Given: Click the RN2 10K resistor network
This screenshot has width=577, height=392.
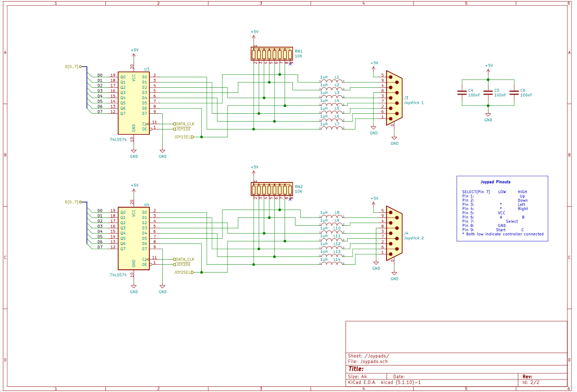Looking at the screenshot, I should (x=272, y=189).
